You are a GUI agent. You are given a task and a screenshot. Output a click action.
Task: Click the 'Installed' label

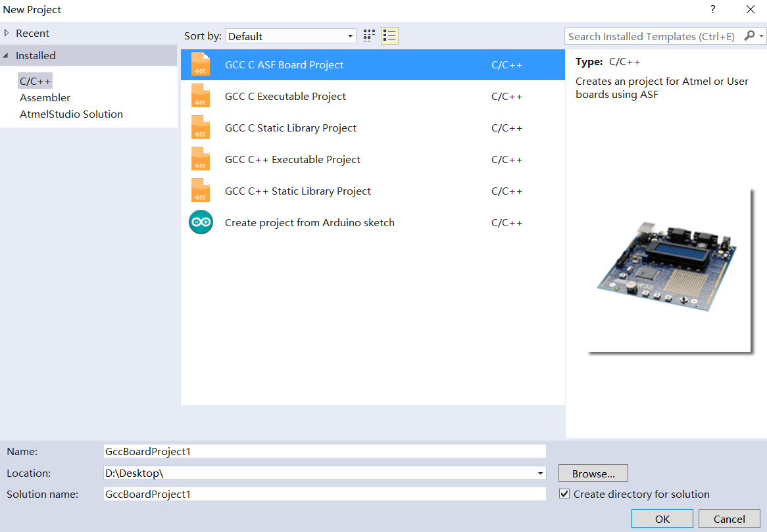pos(36,56)
